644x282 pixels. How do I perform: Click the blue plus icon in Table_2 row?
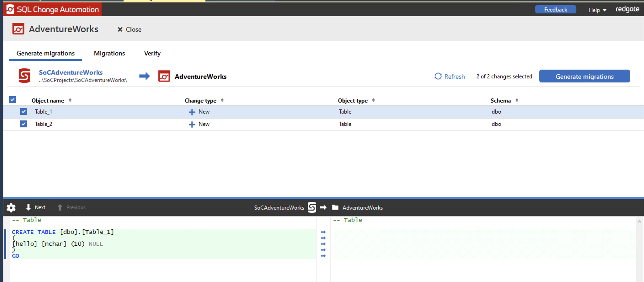(x=192, y=124)
